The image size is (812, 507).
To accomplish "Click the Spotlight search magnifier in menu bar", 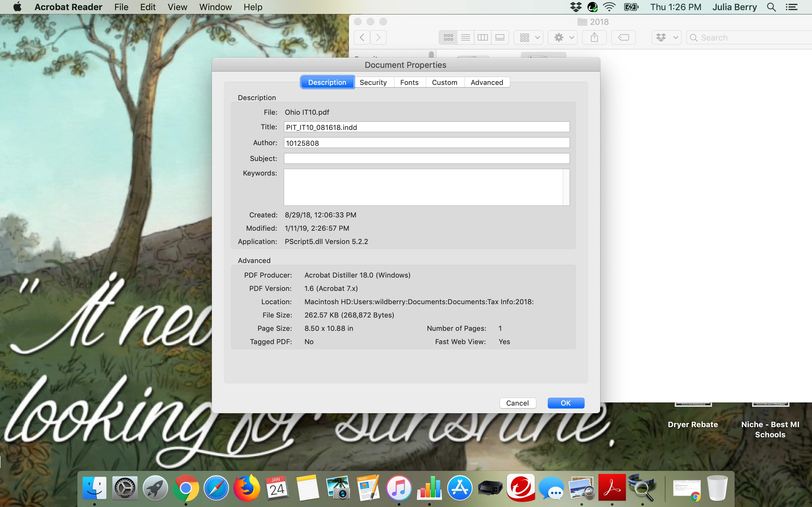I will click(771, 7).
